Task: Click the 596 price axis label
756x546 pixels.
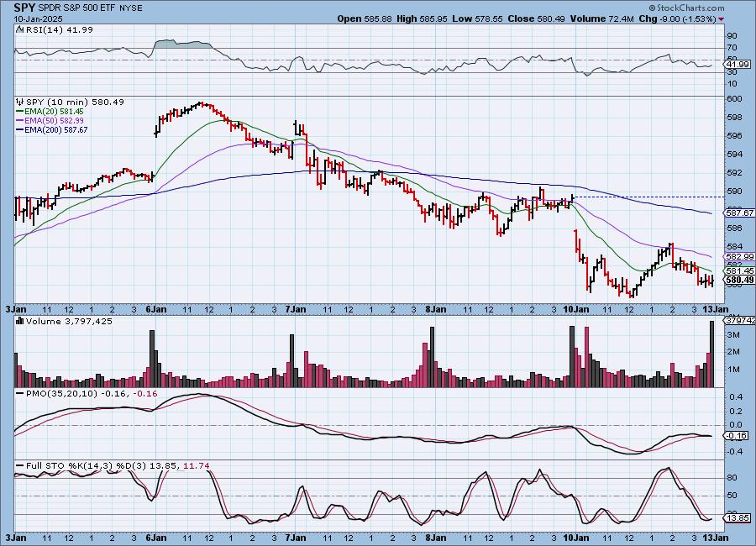Action: click(734, 135)
